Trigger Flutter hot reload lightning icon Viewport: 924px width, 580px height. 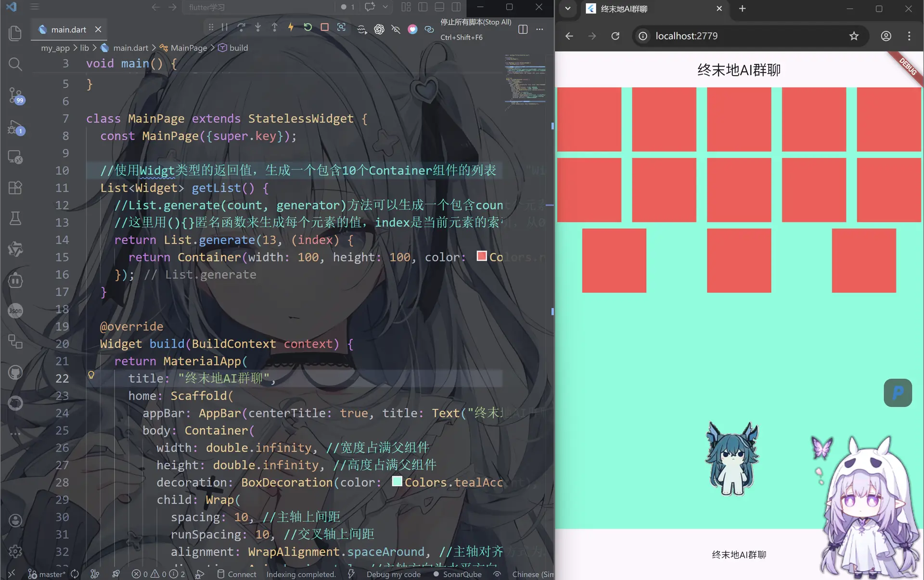(x=291, y=27)
